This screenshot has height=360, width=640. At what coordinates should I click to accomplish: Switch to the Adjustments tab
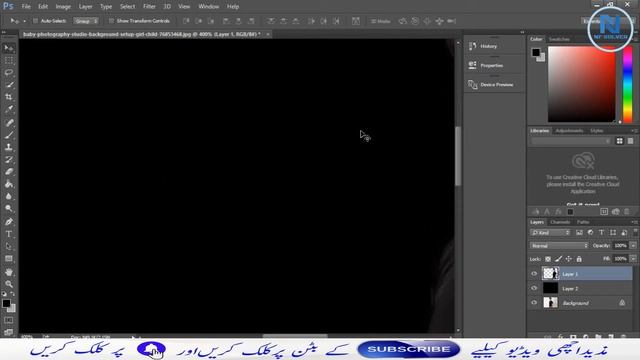click(569, 131)
